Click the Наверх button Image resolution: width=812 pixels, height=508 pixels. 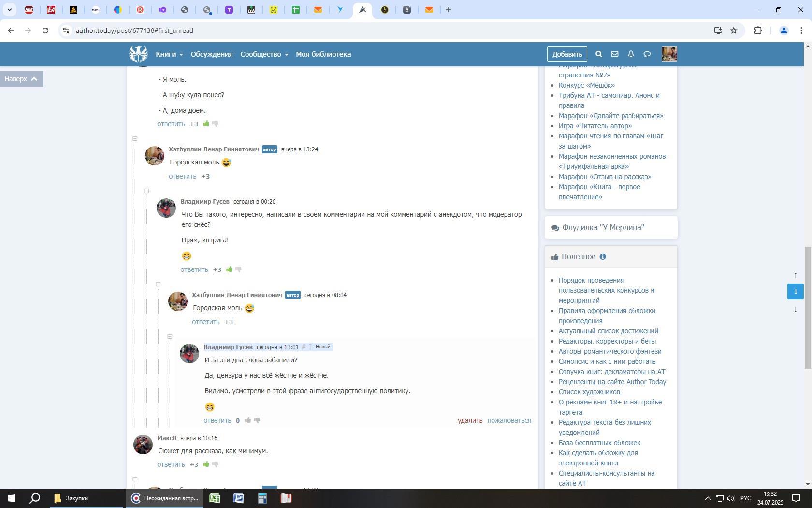[x=22, y=79]
